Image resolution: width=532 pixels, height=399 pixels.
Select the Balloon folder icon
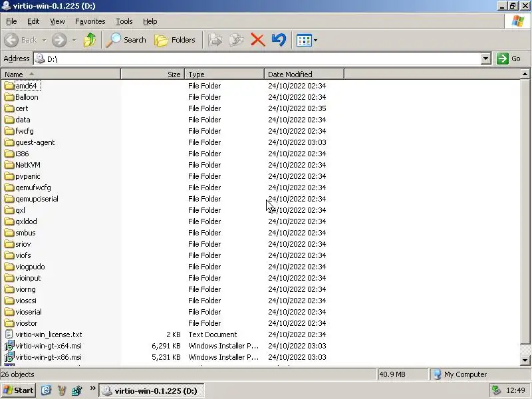point(9,97)
